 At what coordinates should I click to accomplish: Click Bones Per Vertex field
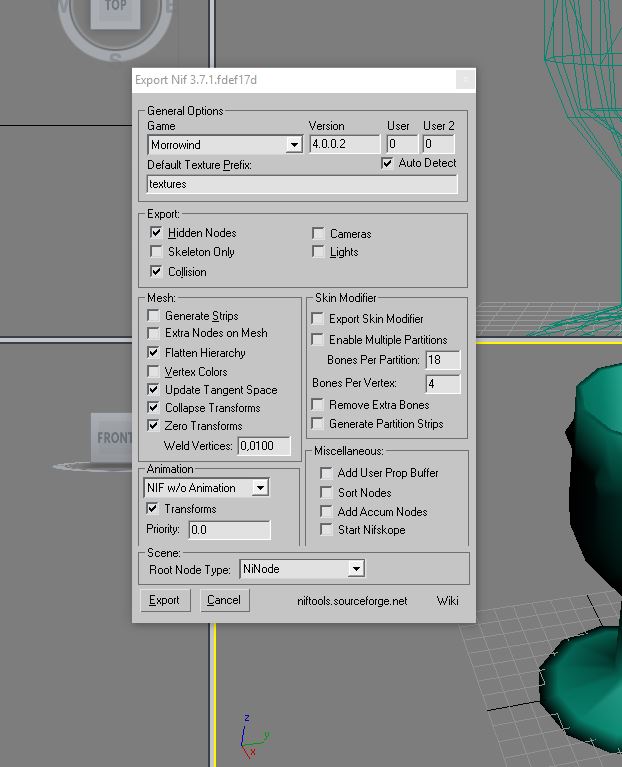click(443, 384)
